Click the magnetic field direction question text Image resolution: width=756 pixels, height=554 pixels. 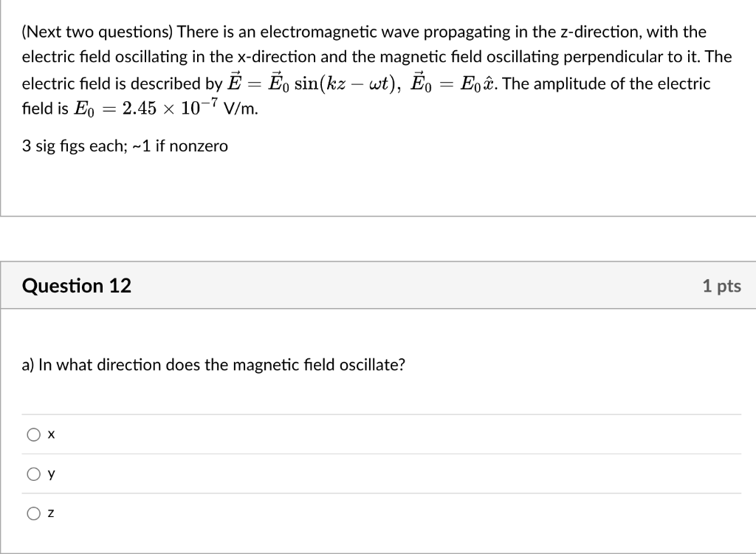213,365
